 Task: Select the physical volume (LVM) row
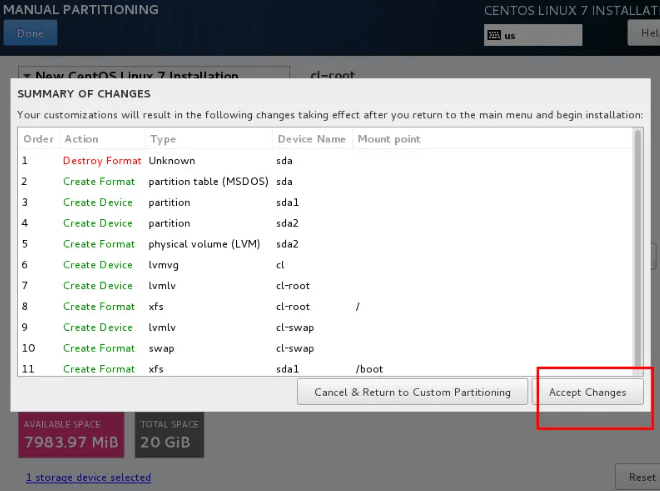(x=325, y=244)
